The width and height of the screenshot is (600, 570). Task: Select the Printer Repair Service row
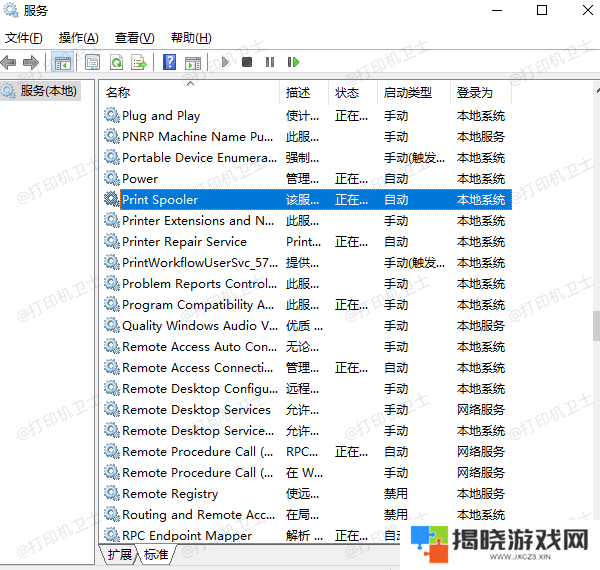307,241
